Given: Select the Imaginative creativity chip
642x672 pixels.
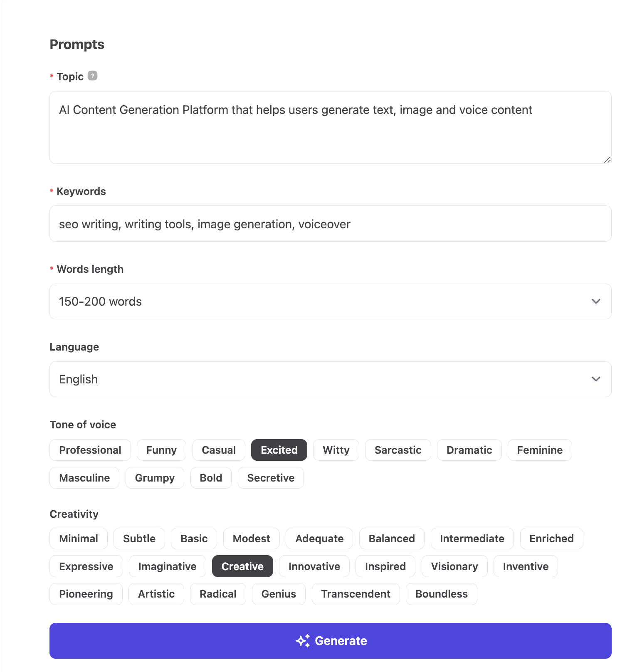Looking at the screenshot, I should tap(167, 566).
